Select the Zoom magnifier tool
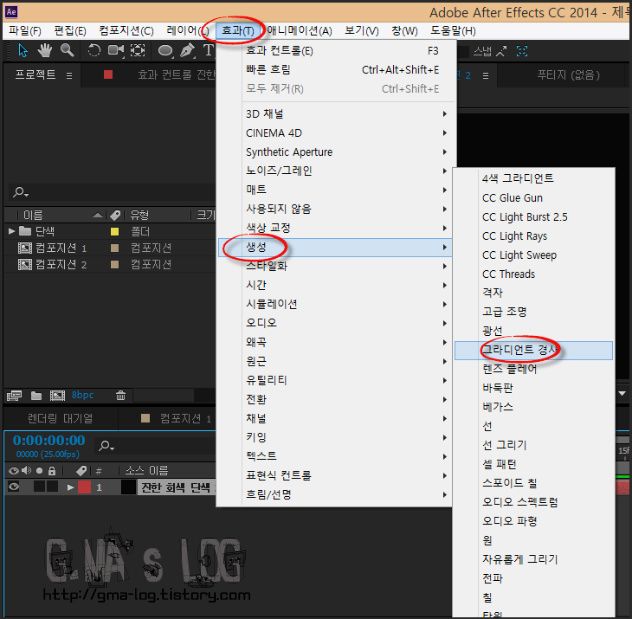Viewport: 632px width, 619px height. pyautogui.click(x=67, y=50)
